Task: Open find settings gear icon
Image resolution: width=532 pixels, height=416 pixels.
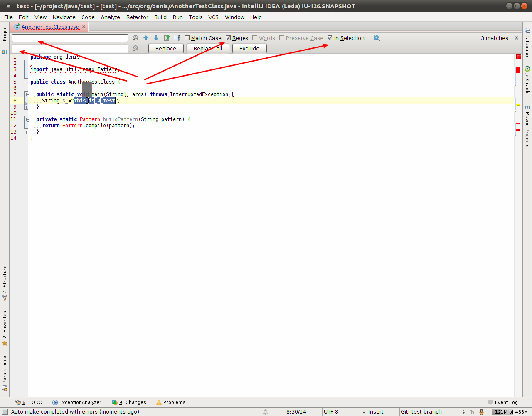Action: [377, 38]
